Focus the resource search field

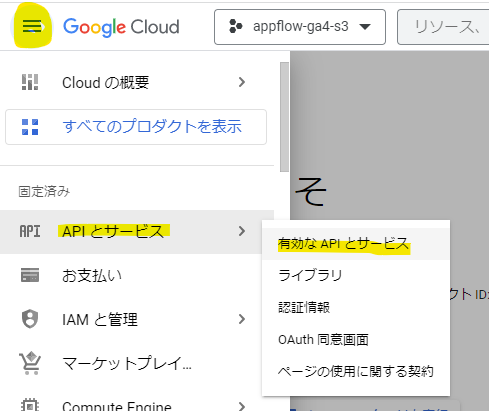pyautogui.click(x=443, y=27)
